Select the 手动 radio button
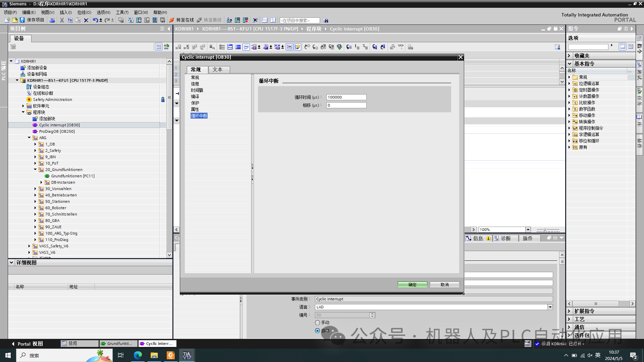Viewport: 644px width, 362px height. pos(317,323)
